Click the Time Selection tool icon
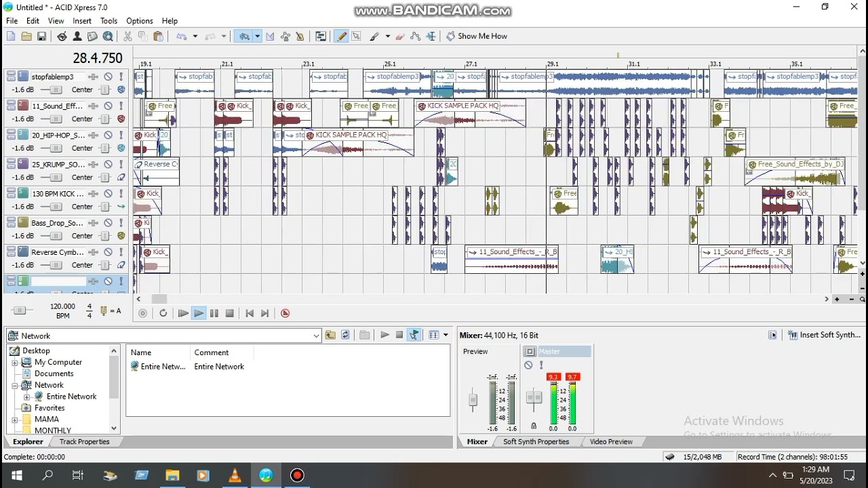The image size is (868, 488). [x=431, y=37]
